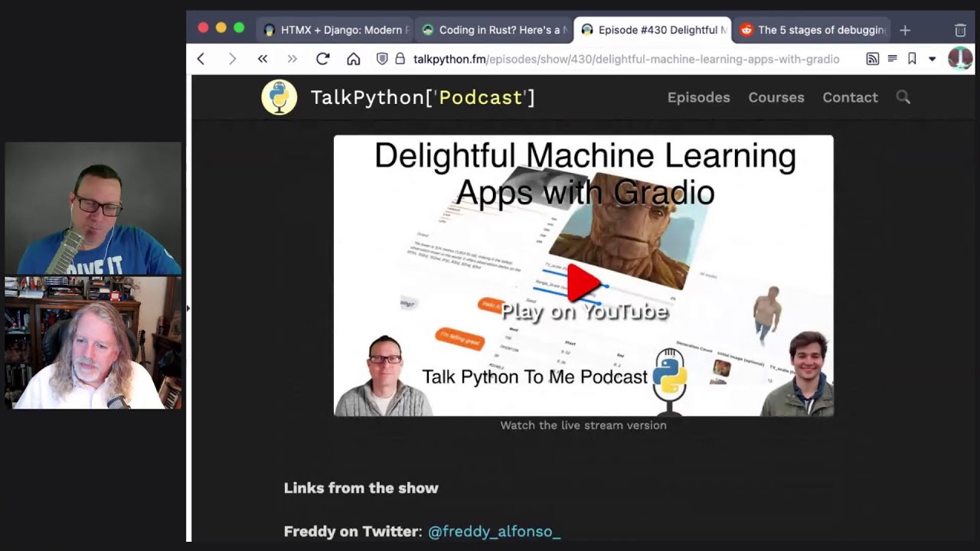Click the rewind double-left arrow button
Screen dimensions: 980x551
click(x=263, y=59)
